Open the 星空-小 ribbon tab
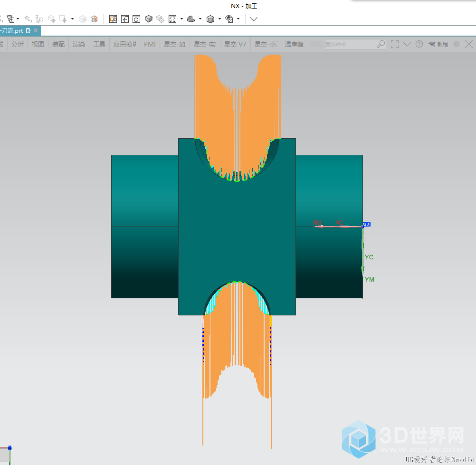 click(266, 44)
